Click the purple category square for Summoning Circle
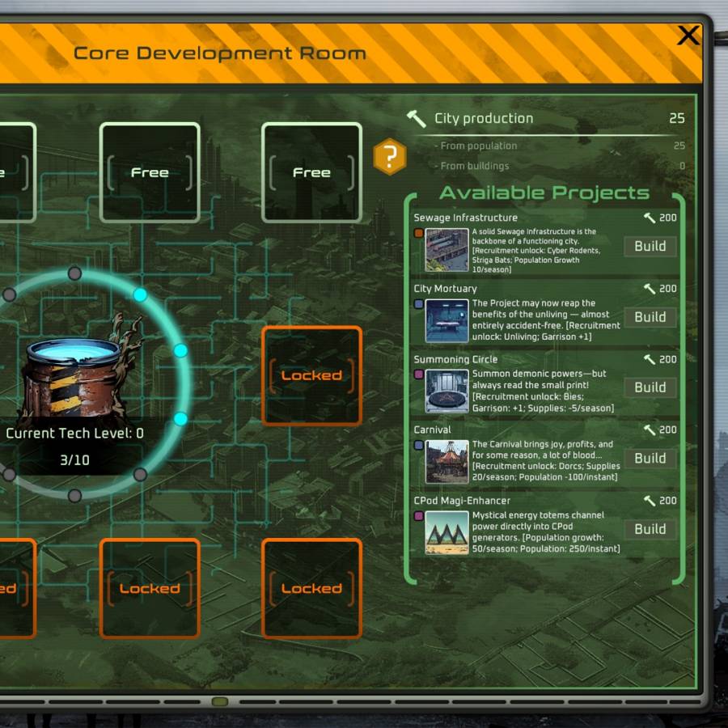This screenshot has height=728, width=728. pyautogui.click(x=418, y=375)
